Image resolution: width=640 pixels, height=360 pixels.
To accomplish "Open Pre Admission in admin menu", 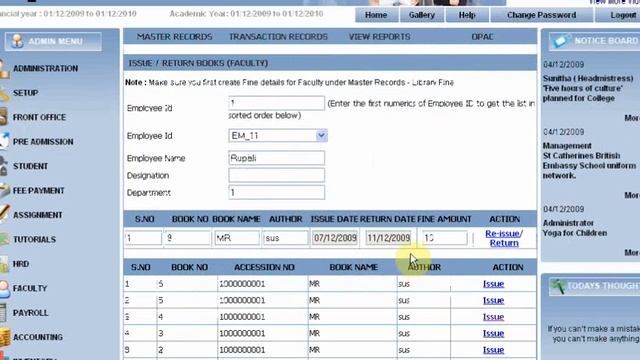I will click(x=43, y=142).
